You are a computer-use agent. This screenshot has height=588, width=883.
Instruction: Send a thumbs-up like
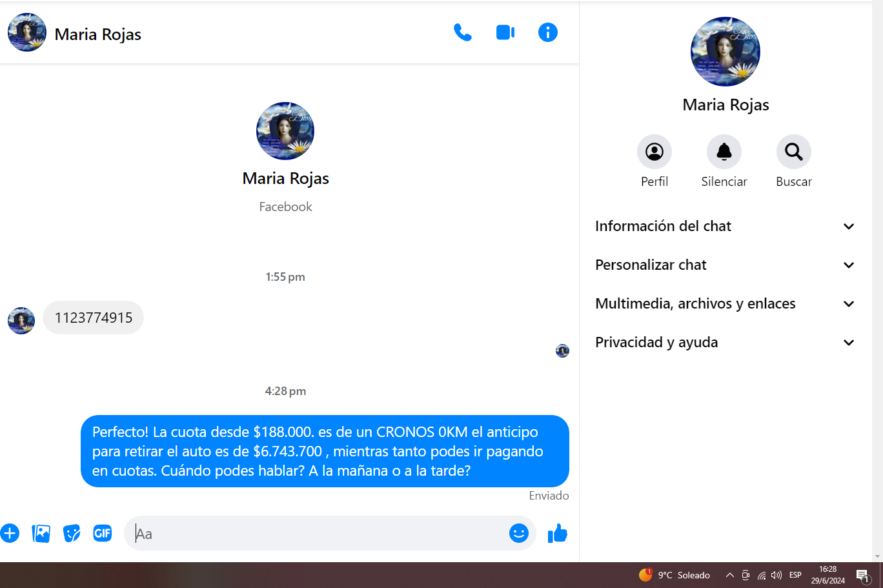(557, 533)
